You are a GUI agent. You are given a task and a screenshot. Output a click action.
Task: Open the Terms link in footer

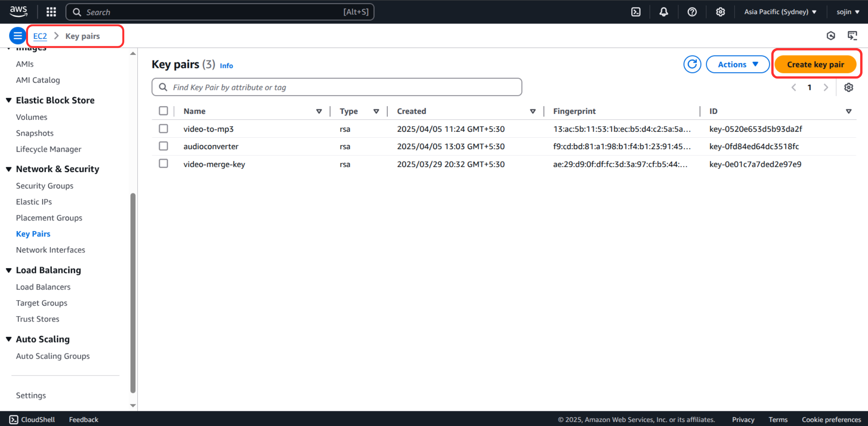(778, 419)
